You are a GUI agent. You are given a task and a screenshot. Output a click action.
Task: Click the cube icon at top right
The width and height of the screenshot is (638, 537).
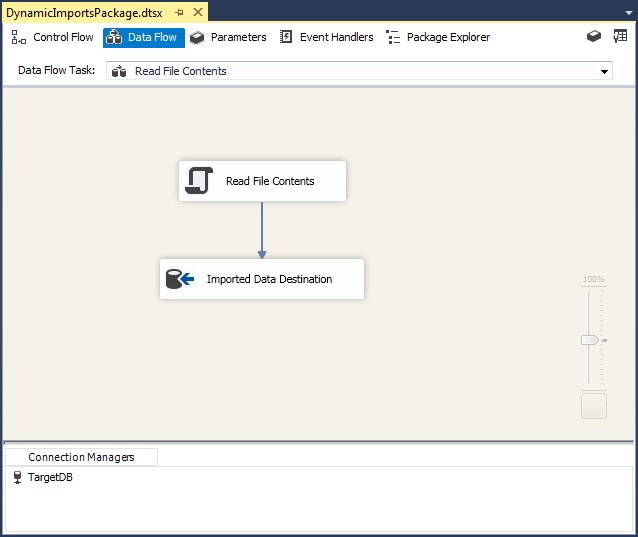[x=594, y=37]
